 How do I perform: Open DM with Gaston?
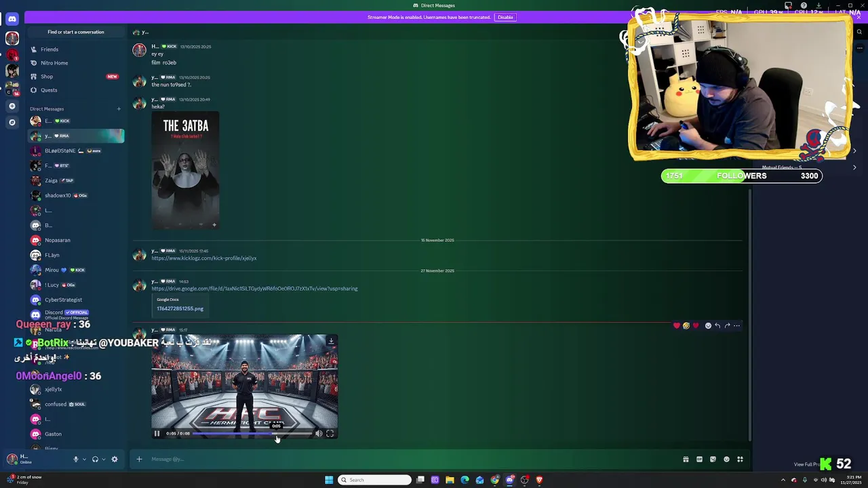tap(76, 434)
